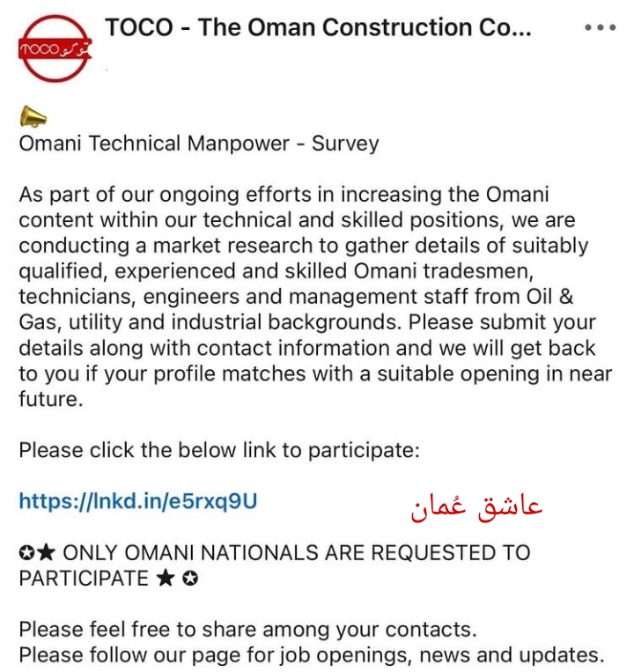Image resolution: width=634 pixels, height=672 pixels.
Task: Open the three-dot more options menu
Action: pos(601,27)
